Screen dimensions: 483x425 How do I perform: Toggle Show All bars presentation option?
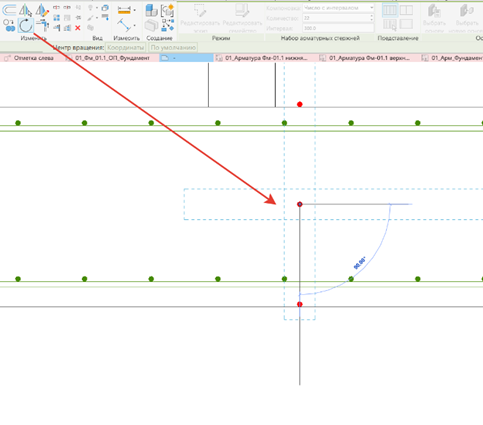pyautogui.click(x=390, y=10)
